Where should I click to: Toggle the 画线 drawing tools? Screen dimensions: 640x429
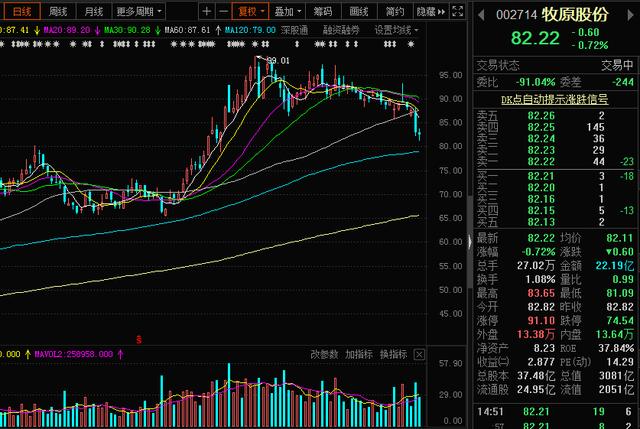[359, 12]
